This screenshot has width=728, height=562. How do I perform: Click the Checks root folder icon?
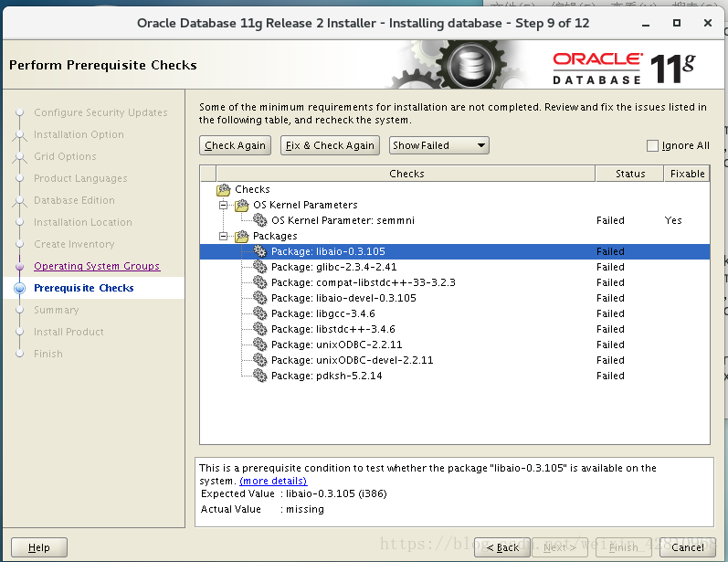223,189
